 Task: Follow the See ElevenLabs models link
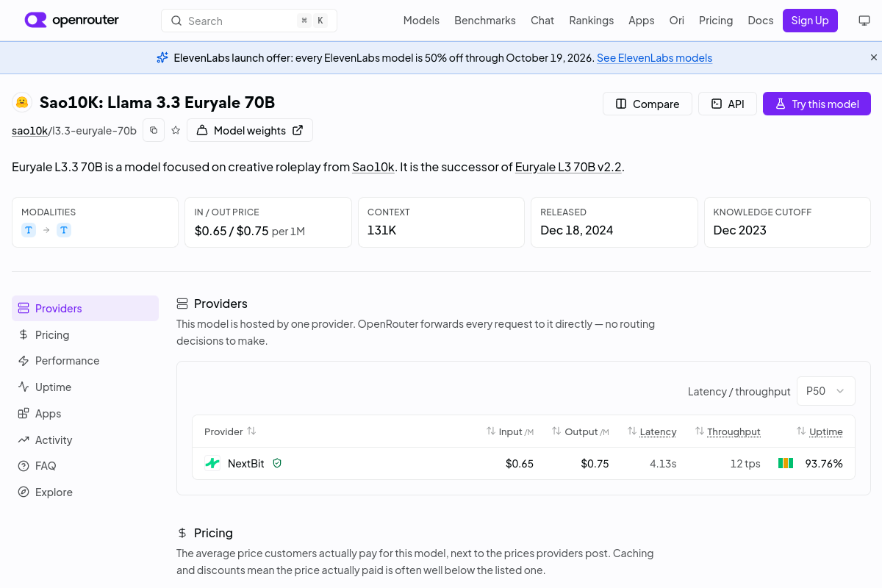tap(654, 58)
